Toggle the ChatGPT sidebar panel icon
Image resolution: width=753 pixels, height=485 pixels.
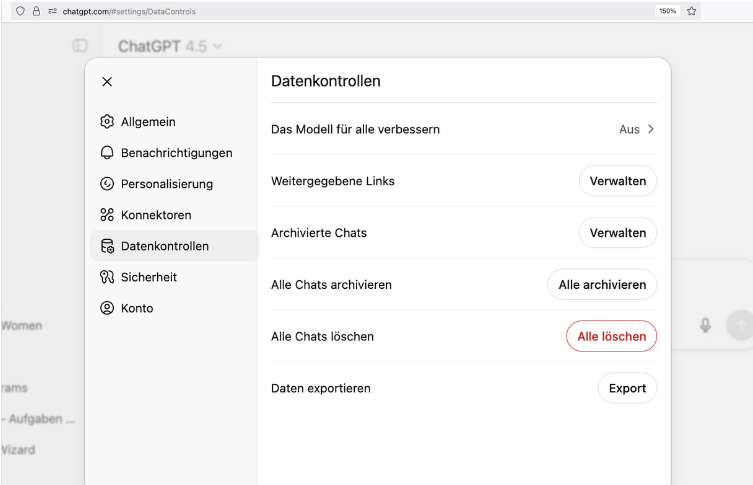click(x=80, y=46)
